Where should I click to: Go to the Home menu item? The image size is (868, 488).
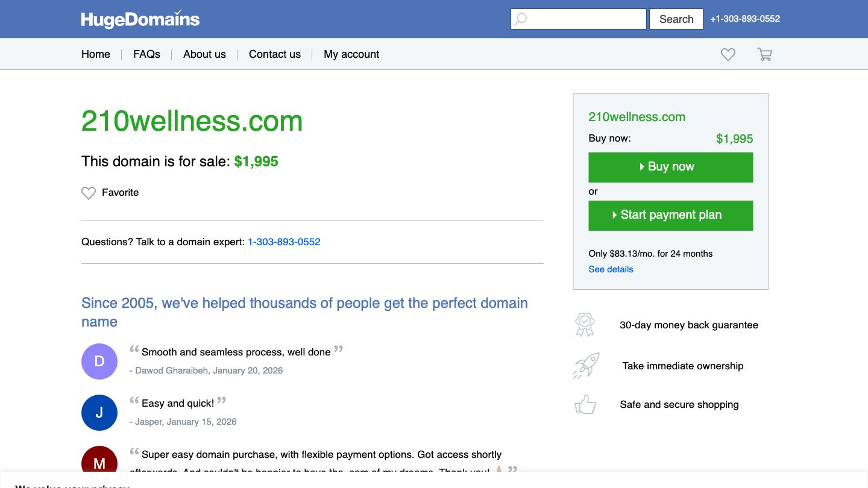coord(96,54)
